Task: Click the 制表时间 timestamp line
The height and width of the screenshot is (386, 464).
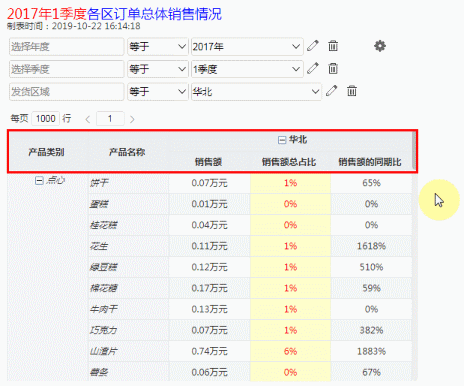Action: (x=74, y=26)
